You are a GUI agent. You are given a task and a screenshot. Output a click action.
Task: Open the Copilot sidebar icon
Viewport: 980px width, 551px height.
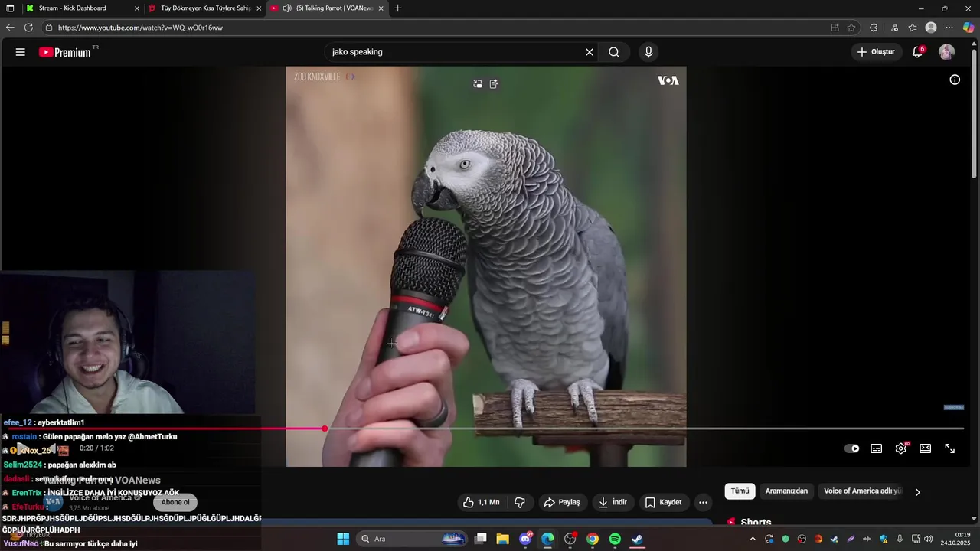[x=969, y=28]
